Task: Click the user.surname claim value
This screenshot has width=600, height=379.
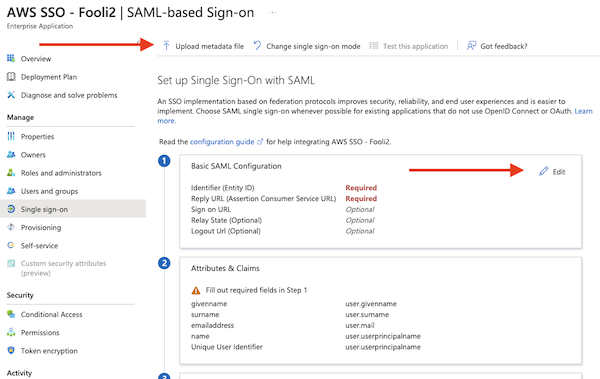Action: click(367, 314)
